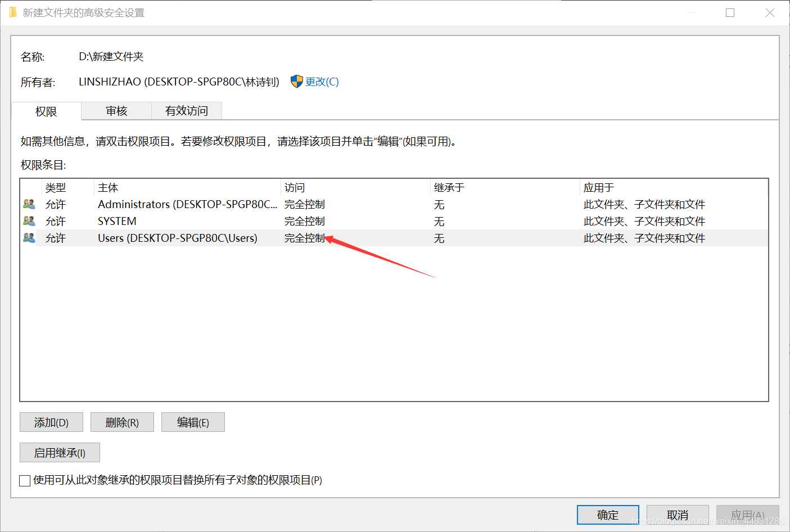Close the advanced security settings window

[770, 12]
